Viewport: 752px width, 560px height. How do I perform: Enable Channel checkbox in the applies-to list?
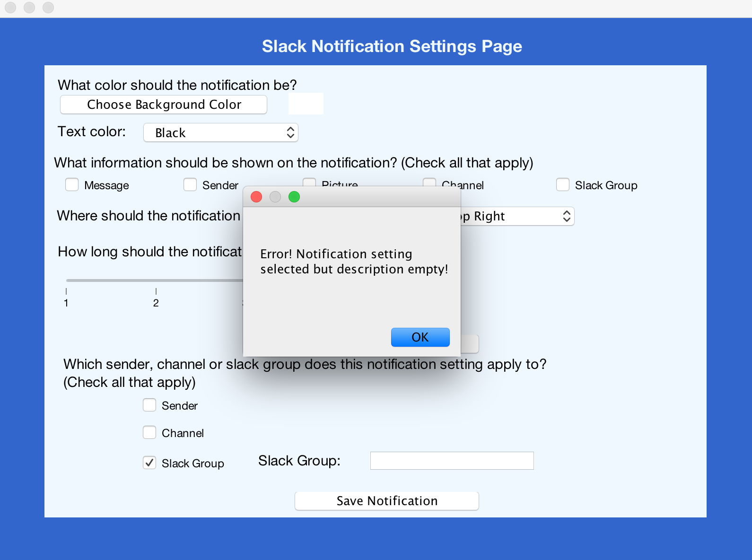coord(149,433)
